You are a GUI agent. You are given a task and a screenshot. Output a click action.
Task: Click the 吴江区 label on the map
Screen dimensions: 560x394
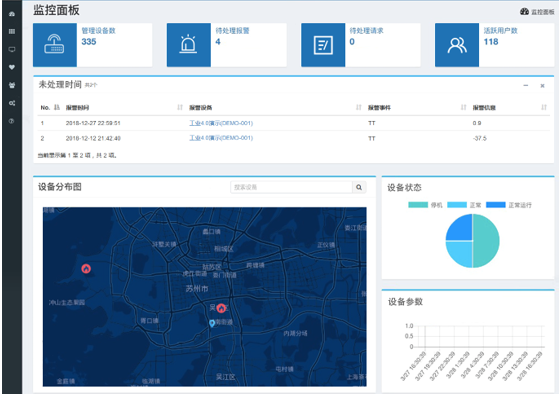(226, 377)
